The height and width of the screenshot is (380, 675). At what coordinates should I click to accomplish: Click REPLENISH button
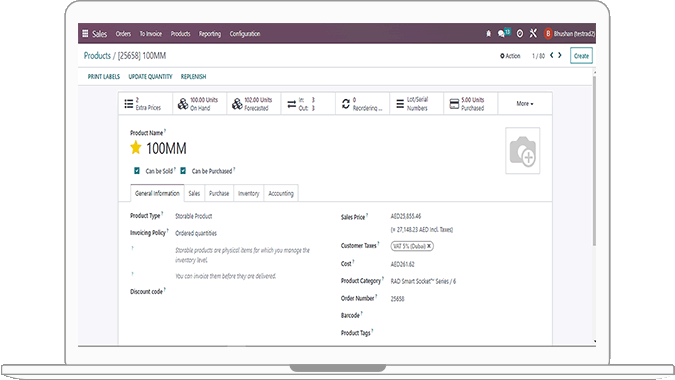pyautogui.click(x=193, y=77)
